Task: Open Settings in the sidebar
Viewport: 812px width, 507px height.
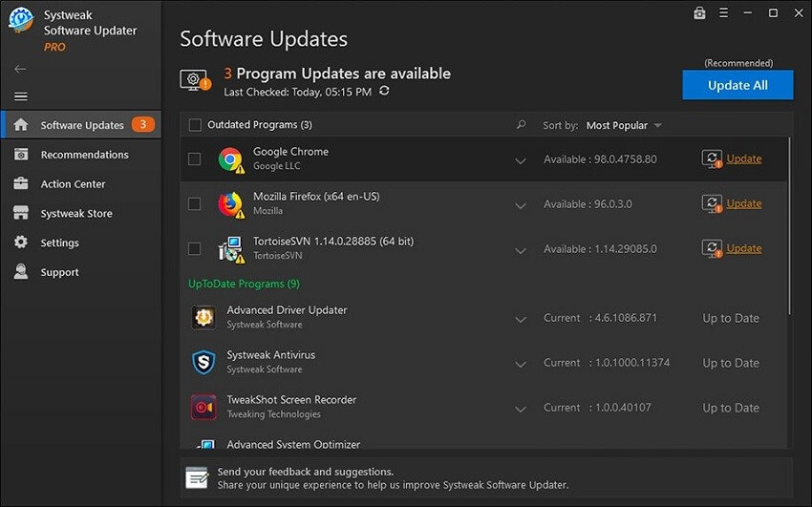Action: (x=81, y=243)
